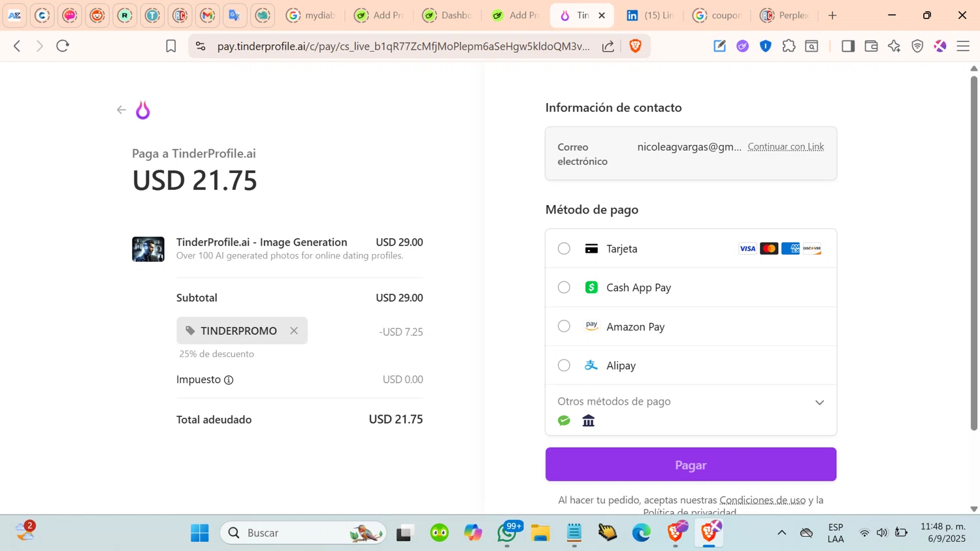The image size is (980, 551).
Task: Click the Alipay logo icon
Action: tap(591, 365)
